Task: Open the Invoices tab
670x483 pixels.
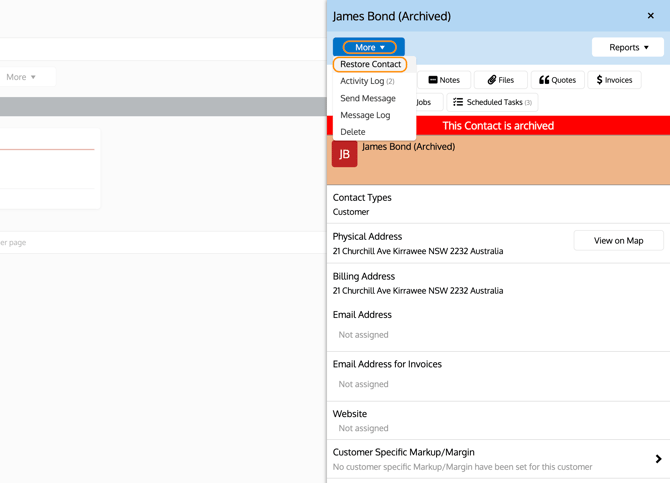Action: tap(614, 80)
